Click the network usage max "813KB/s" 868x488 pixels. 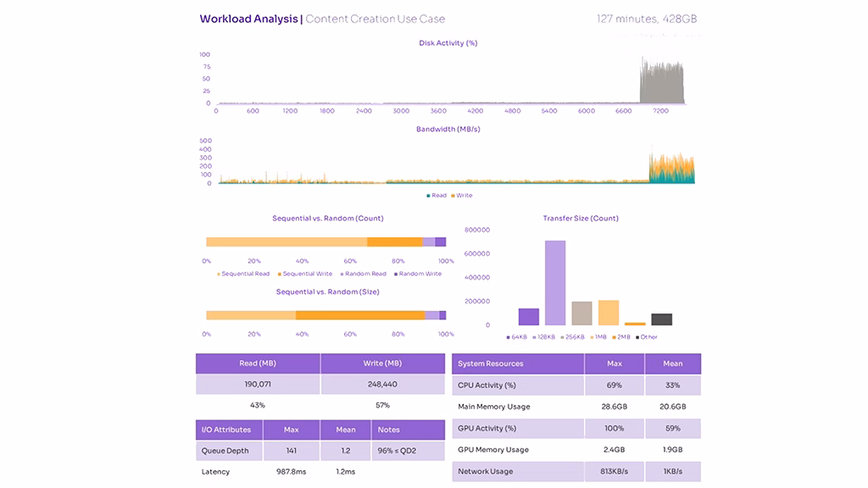click(615, 471)
